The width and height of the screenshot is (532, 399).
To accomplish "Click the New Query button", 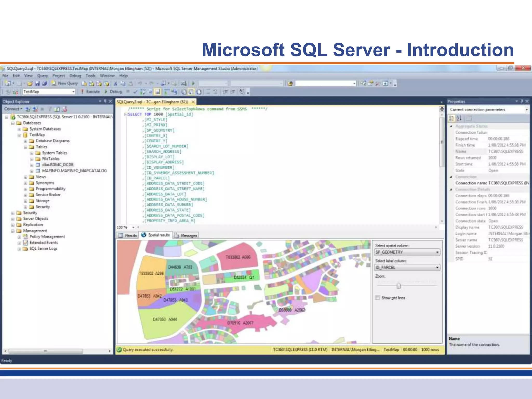I will click(x=65, y=83).
